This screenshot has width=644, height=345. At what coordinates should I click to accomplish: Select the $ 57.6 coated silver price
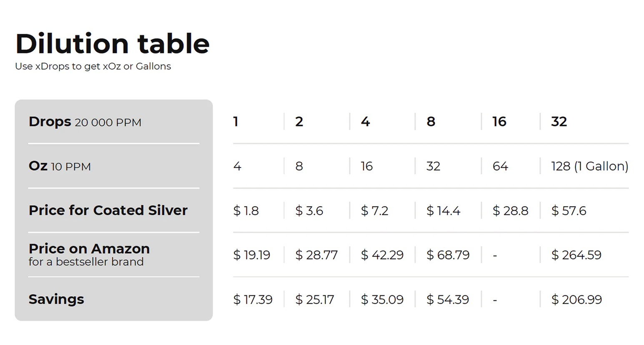[569, 211]
